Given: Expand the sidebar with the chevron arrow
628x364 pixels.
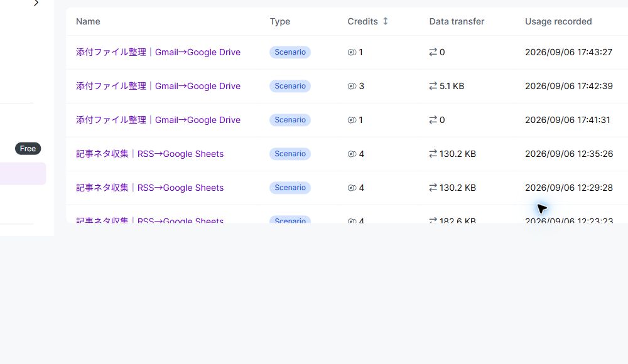Looking at the screenshot, I should click(36, 3).
